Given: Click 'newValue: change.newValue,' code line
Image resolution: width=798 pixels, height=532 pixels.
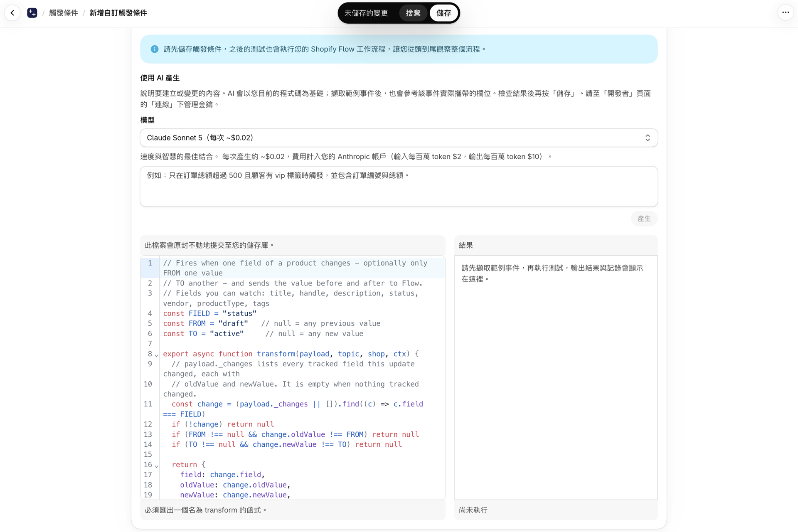Looking at the screenshot, I should [235, 495].
